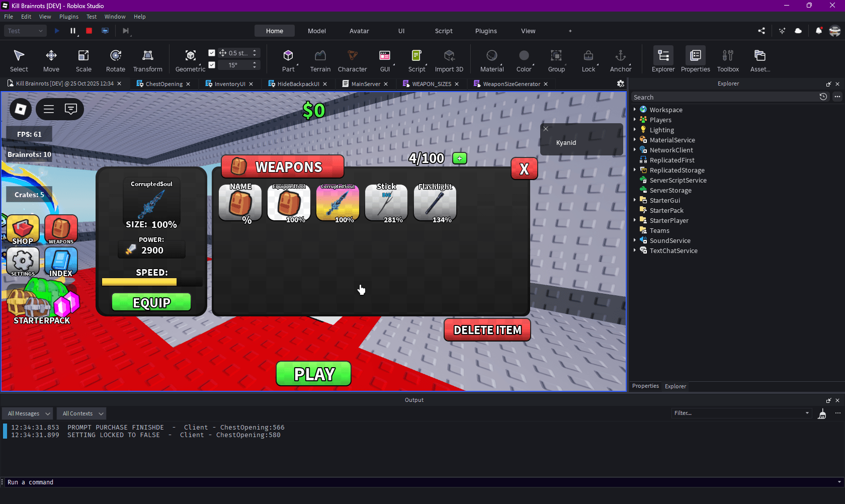845x504 pixels.
Task: Toggle the Explorer panel button
Action: [663, 60]
